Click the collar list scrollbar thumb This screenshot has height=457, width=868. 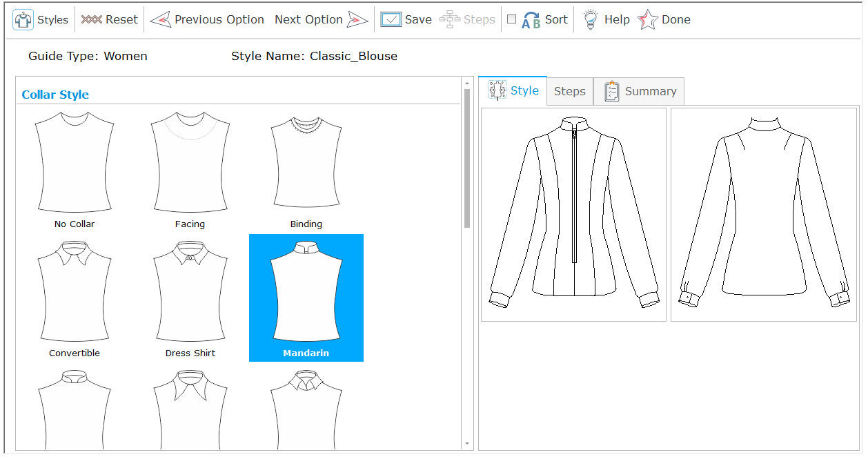pos(467,158)
